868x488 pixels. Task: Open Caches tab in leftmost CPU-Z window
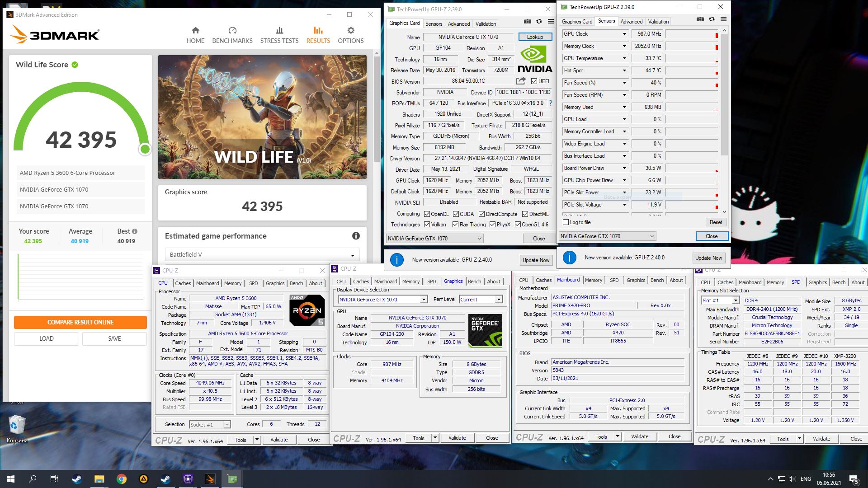pyautogui.click(x=183, y=283)
